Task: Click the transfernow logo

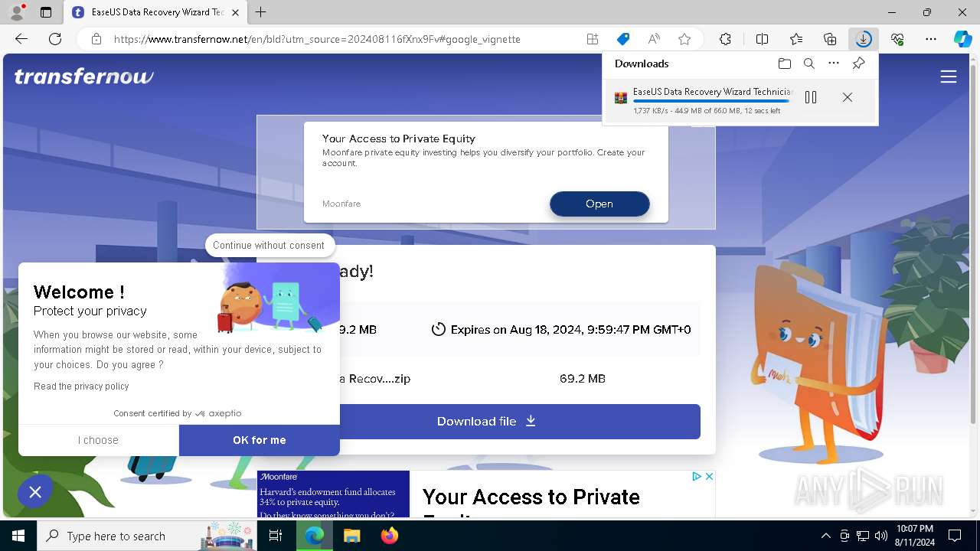Action: coord(84,77)
